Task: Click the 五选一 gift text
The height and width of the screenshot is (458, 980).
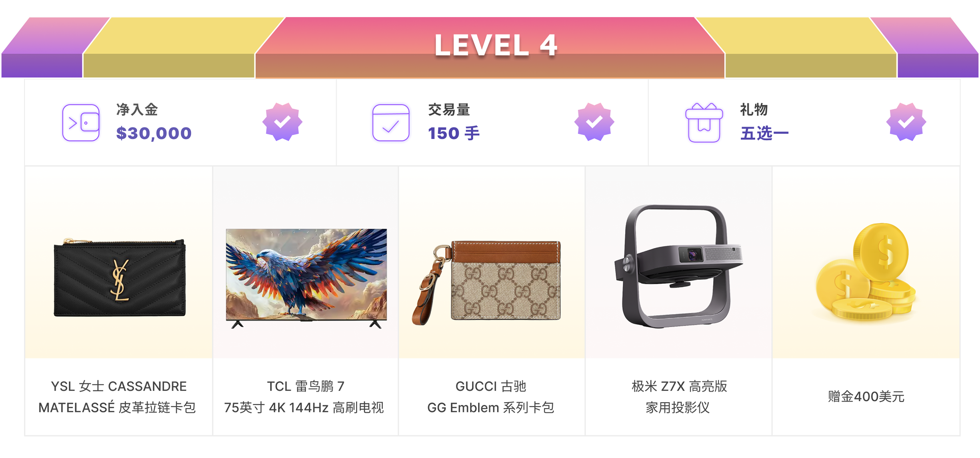Action: tap(764, 133)
